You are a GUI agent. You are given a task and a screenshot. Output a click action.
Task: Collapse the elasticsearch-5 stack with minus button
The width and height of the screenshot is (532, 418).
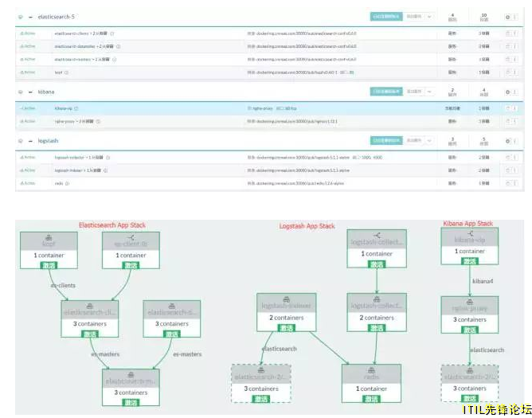click(30, 17)
